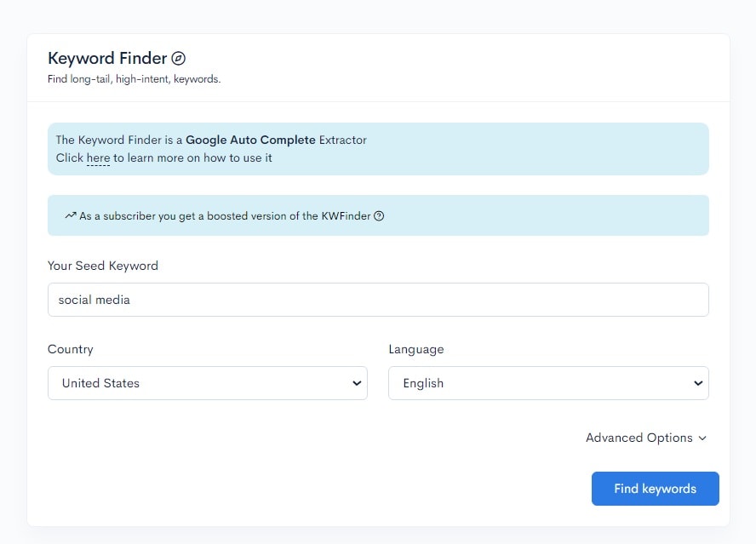756x544 pixels.
Task: Click inside the seed keyword input field
Action: point(378,300)
